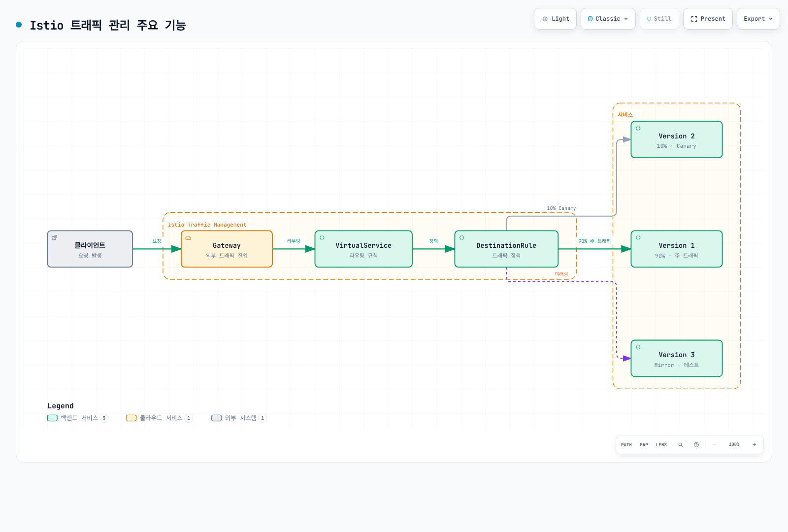Open the Export dropdown menu
The height and width of the screenshot is (532, 788).
758,19
